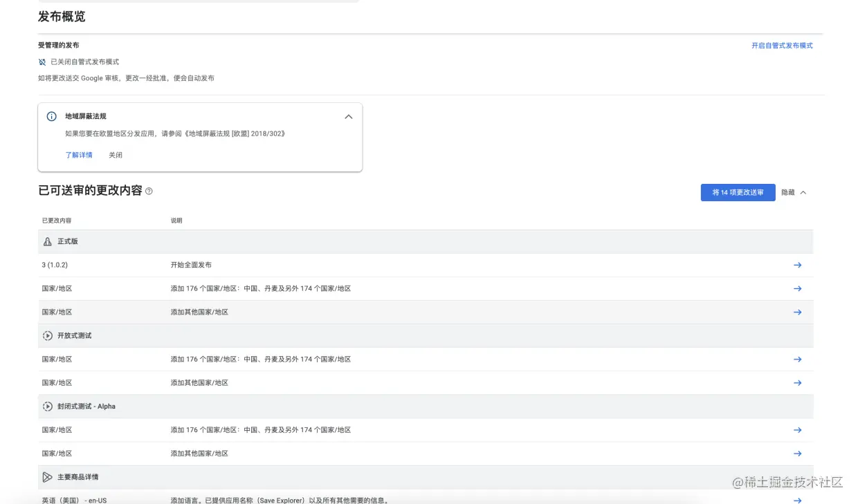858x504 pixels.
Task: Click the 封闭式测试 - Alpha header text
Action: pos(86,407)
